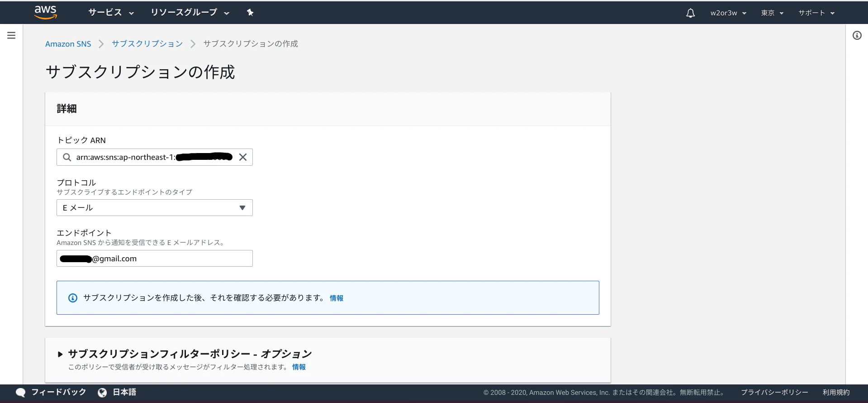Click the エンドポイント label
The width and height of the screenshot is (868, 403).
(84, 233)
